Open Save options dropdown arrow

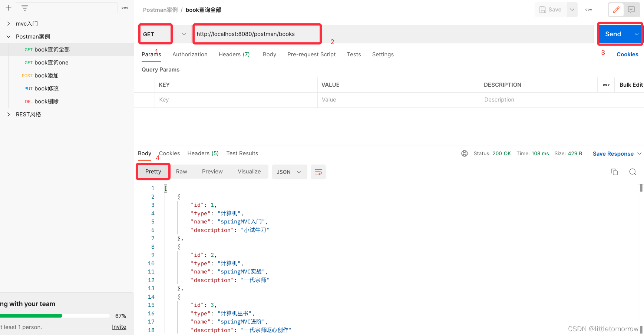pyautogui.click(x=572, y=10)
